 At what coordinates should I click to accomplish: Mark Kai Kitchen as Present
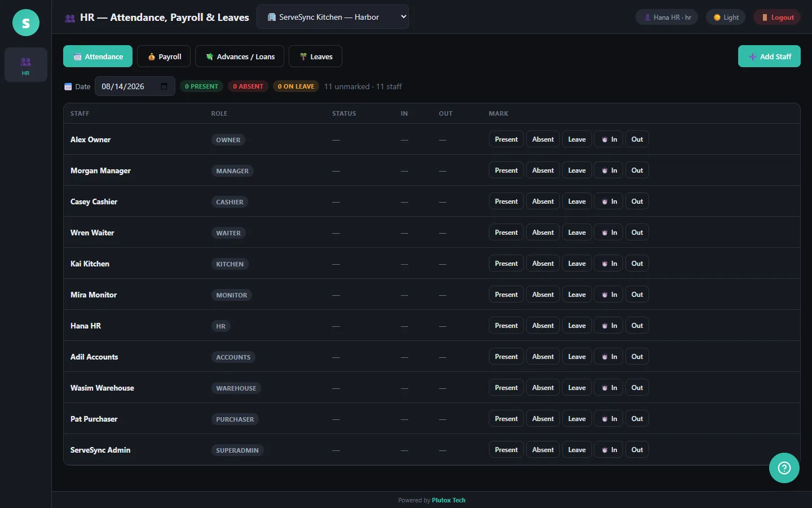click(x=506, y=264)
